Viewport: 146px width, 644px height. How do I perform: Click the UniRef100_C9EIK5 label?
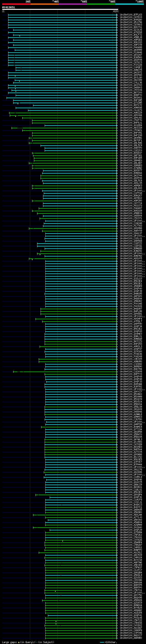tap(131, 359)
